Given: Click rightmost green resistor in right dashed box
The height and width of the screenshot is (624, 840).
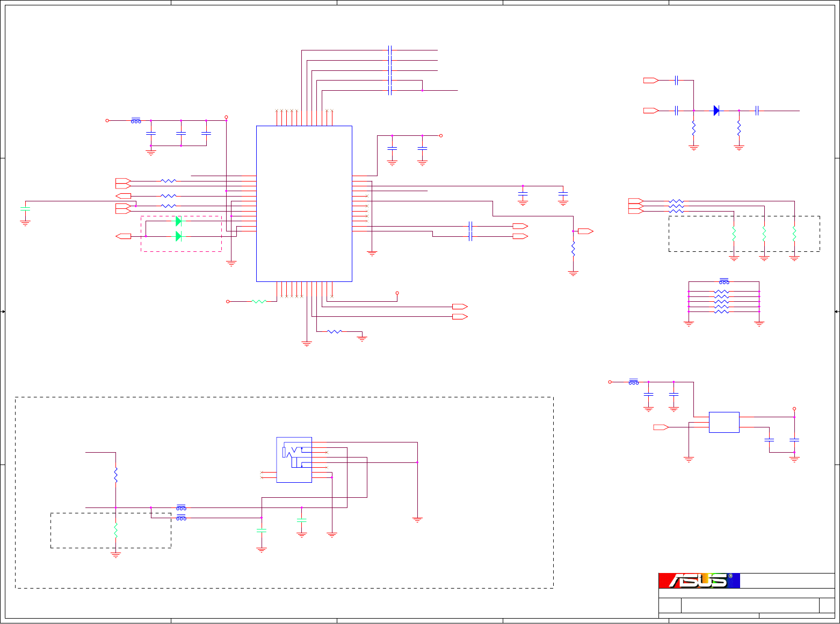Looking at the screenshot, I should click(x=794, y=234).
